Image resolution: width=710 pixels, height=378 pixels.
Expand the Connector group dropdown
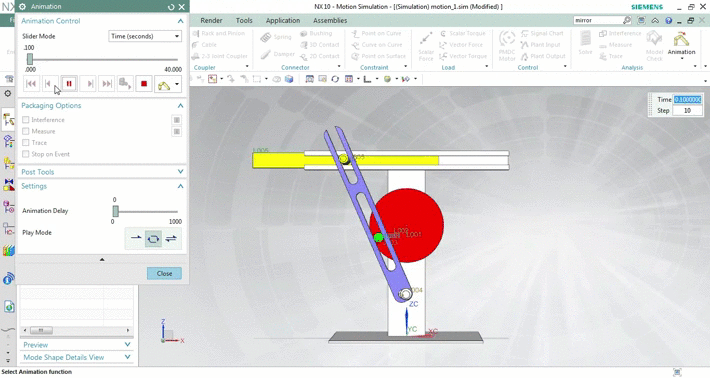tap(339, 67)
